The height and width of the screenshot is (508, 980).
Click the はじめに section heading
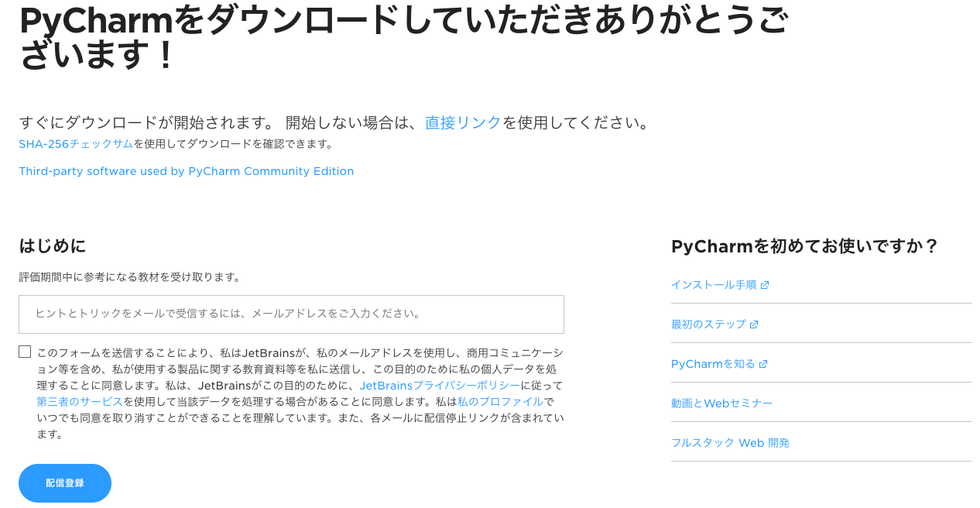pos(53,245)
